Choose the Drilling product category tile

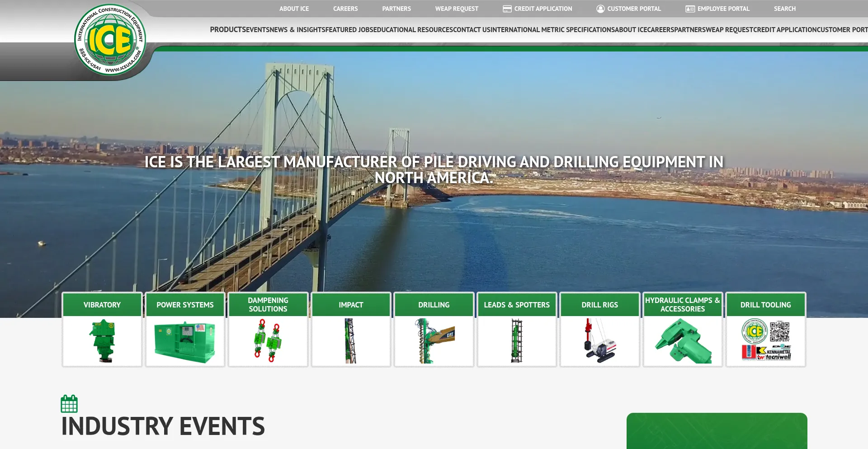[x=434, y=330]
